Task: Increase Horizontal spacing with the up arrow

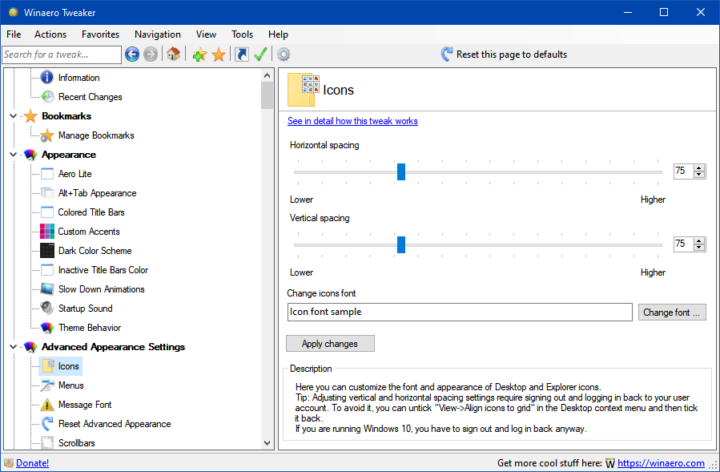Action: click(x=699, y=168)
